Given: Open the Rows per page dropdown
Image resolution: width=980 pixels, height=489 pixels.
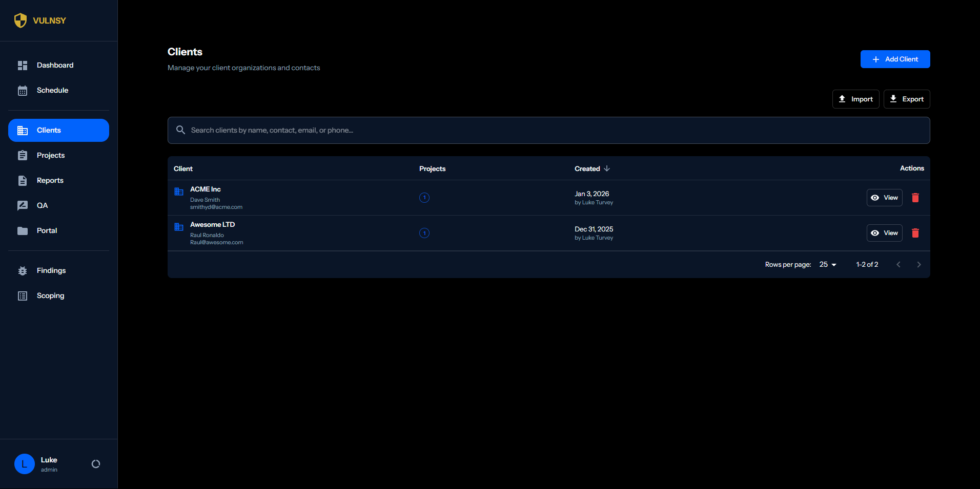Looking at the screenshot, I should pos(827,264).
